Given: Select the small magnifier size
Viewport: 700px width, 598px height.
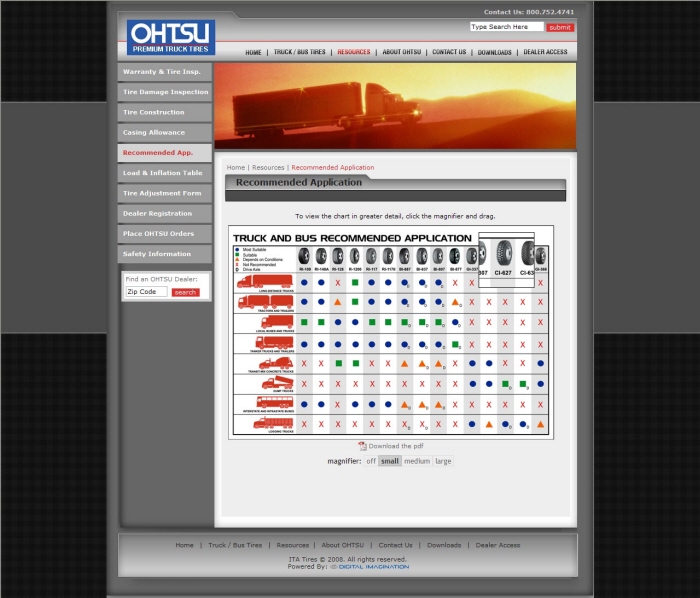Looking at the screenshot, I should (x=390, y=461).
